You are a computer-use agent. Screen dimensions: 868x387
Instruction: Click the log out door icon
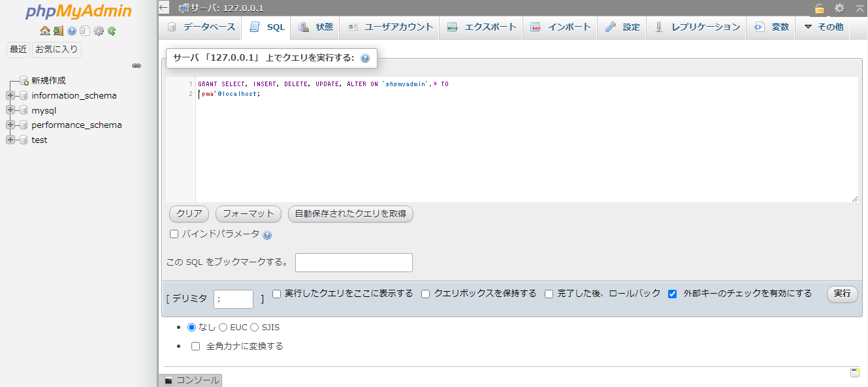point(58,31)
